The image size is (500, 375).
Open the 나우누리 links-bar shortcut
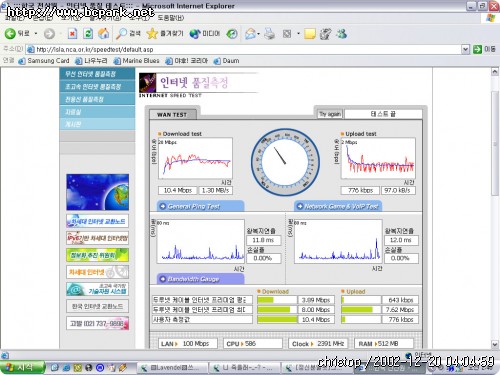91,61
